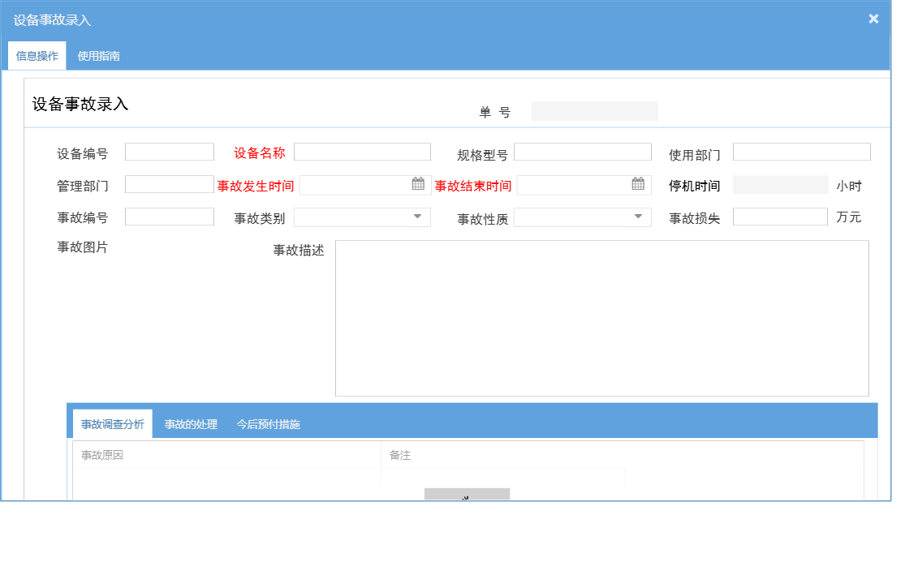
Task: Click the 规格型号 input field
Action: click(x=582, y=152)
